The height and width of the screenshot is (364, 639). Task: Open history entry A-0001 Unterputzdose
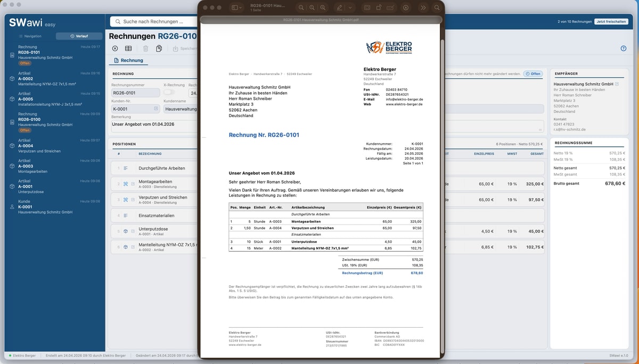(54, 186)
